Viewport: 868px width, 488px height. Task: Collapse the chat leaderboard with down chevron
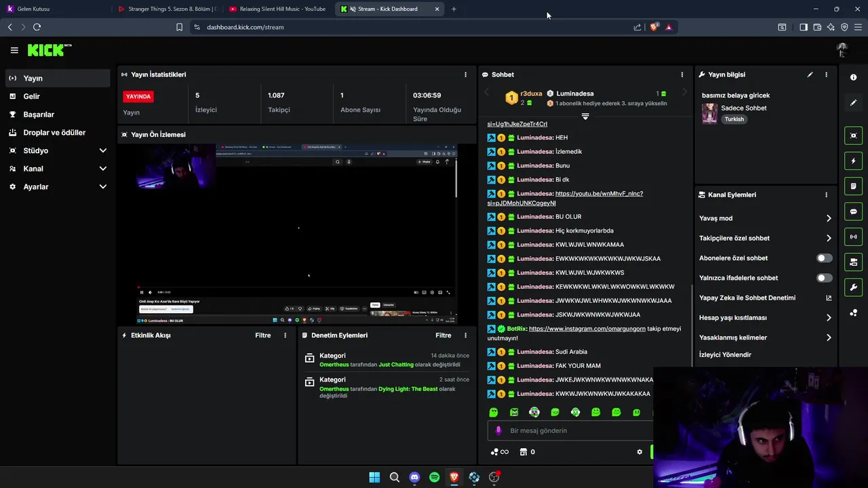pyautogui.click(x=585, y=117)
